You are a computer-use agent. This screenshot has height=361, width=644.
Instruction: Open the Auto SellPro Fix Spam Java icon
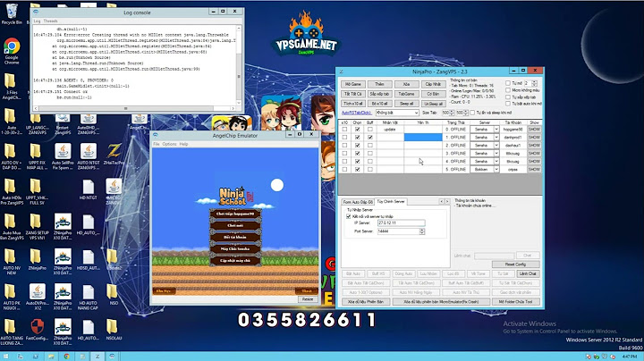[x=63, y=156]
